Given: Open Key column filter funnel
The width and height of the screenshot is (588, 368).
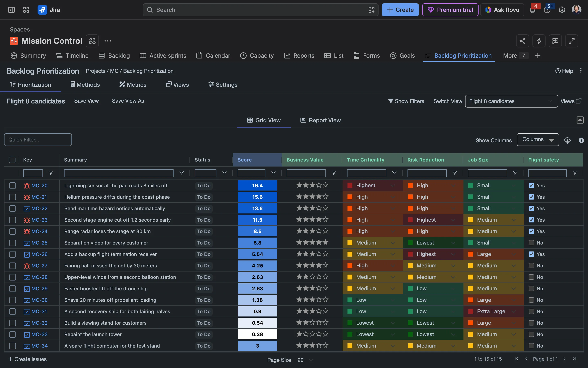Looking at the screenshot, I should tap(51, 173).
